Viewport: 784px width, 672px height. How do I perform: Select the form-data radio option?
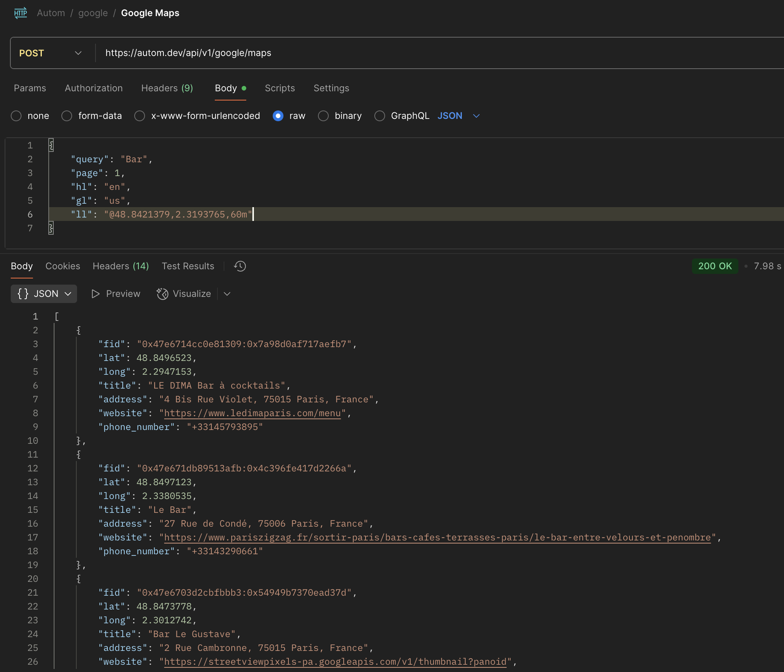pos(67,116)
